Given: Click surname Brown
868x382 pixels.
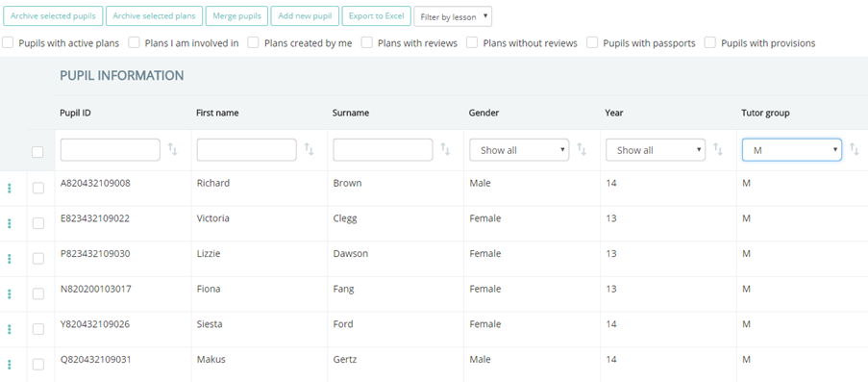Looking at the screenshot, I should tap(348, 183).
